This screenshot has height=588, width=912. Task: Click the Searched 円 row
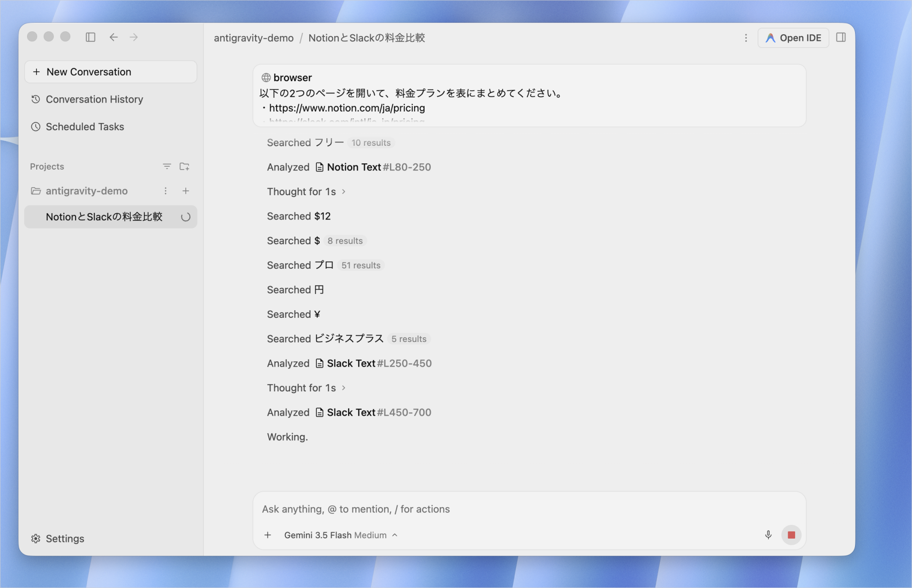point(295,290)
